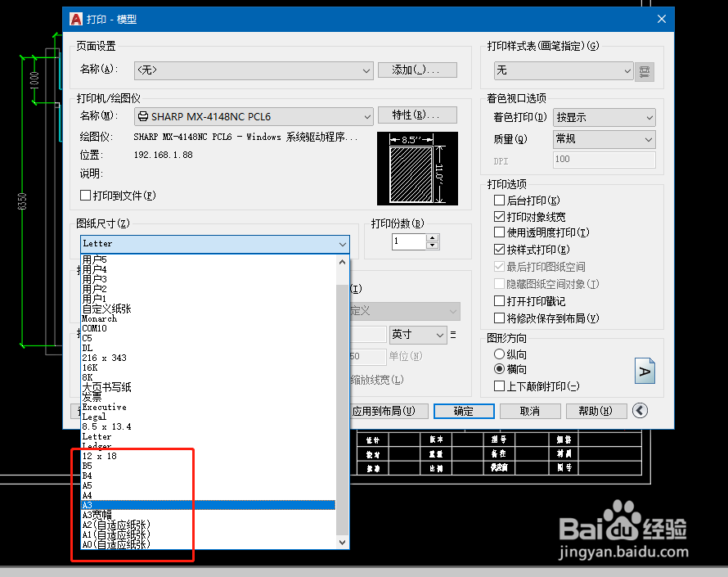This screenshot has height=577, width=728.
Task: Click the AutoCAD logo in title bar
Action: 76,19
